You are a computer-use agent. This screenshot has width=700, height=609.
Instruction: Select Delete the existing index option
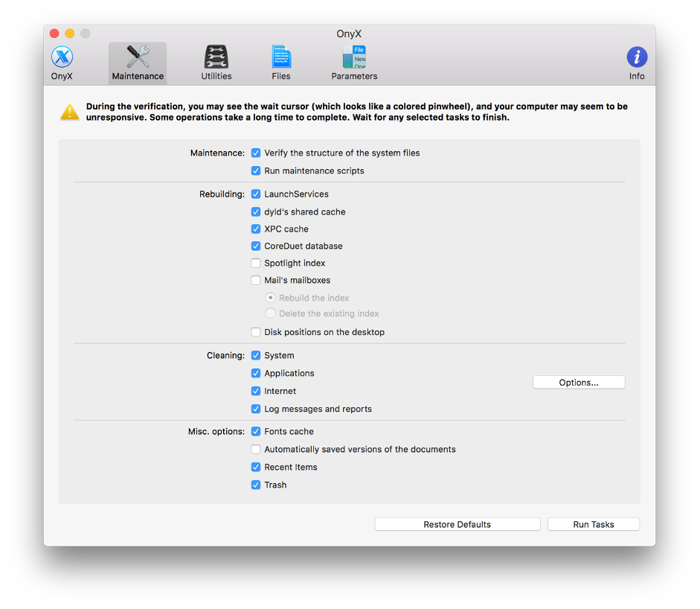pyautogui.click(x=271, y=314)
